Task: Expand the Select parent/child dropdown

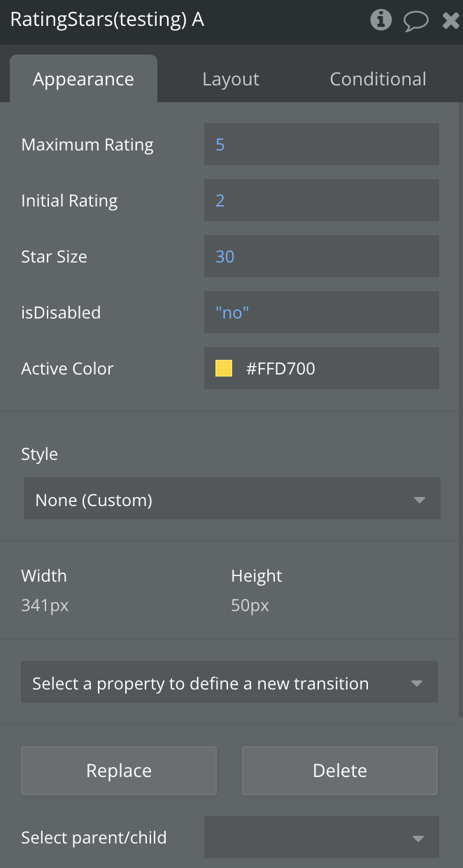Action: point(322,838)
